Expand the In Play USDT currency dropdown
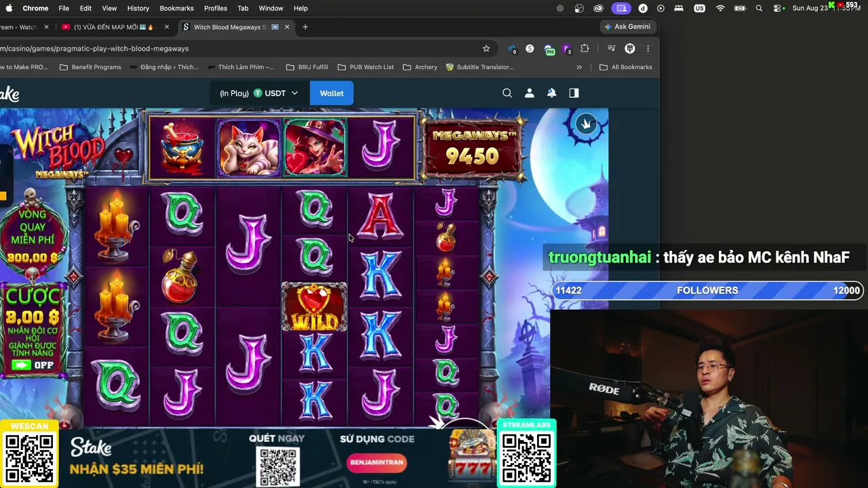Screen dimensions: 868x488 [258, 93]
